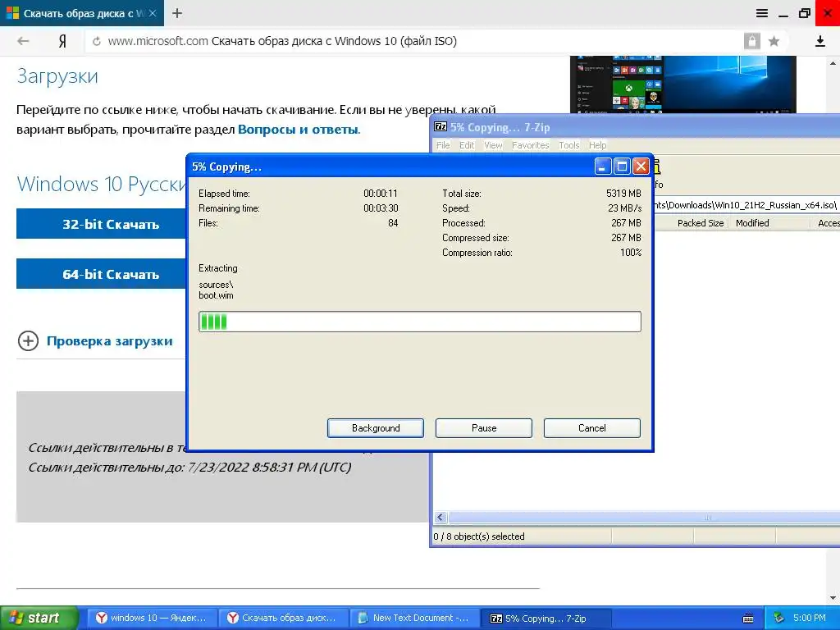Image resolution: width=840 pixels, height=630 pixels.
Task: Click the Windows Start button
Action: click(39, 618)
